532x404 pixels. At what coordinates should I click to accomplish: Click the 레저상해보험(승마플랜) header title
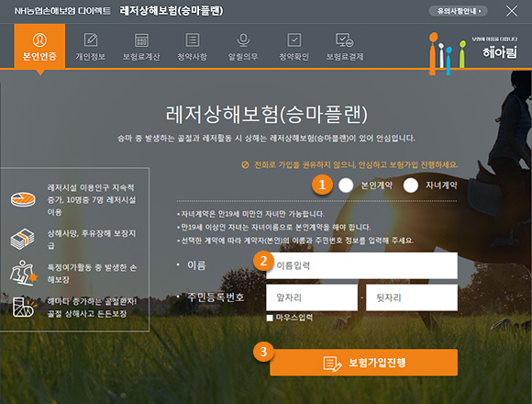[x=172, y=11]
